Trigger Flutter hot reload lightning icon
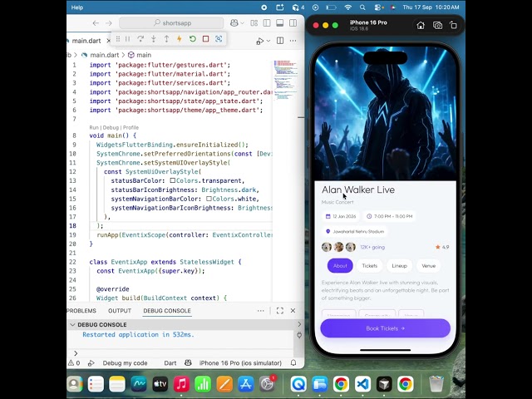The image size is (532, 399). 180,39
